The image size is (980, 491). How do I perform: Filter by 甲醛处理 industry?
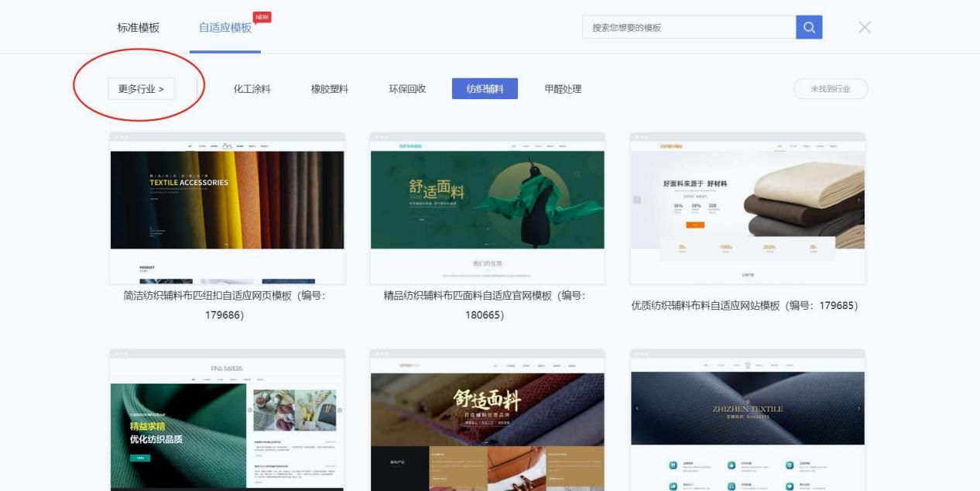[x=563, y=89]
